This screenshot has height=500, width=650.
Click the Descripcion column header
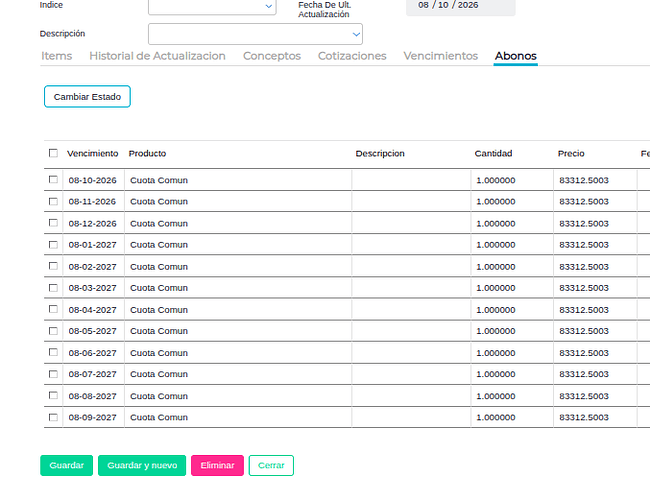[380, 153]
